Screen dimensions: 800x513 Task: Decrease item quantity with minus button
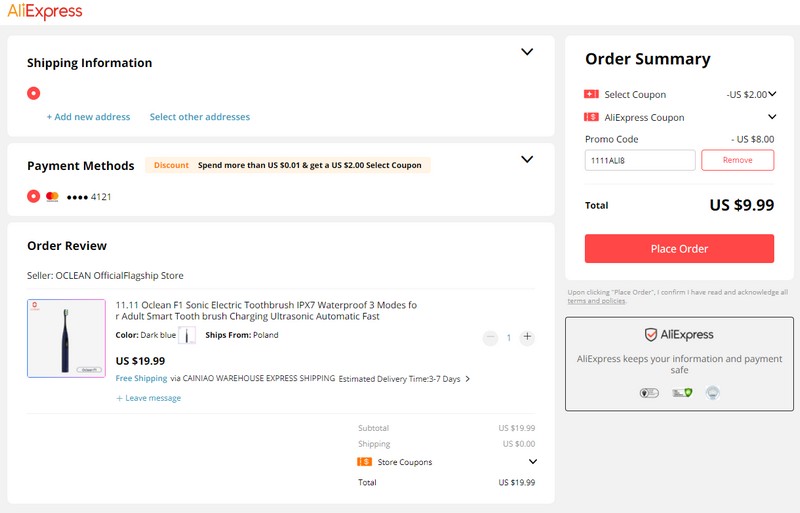point(490,337)
